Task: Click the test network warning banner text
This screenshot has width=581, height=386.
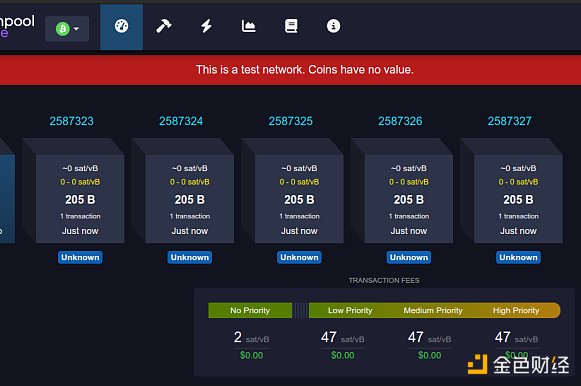Action: click(x=305, y=70)
